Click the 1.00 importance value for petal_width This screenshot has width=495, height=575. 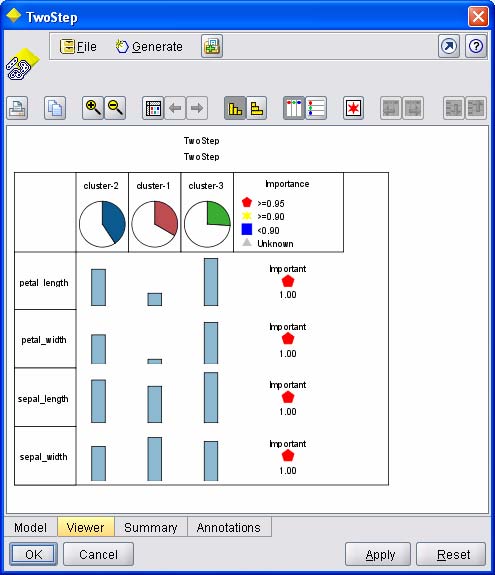pyautogui.click(x=288, y=354)
